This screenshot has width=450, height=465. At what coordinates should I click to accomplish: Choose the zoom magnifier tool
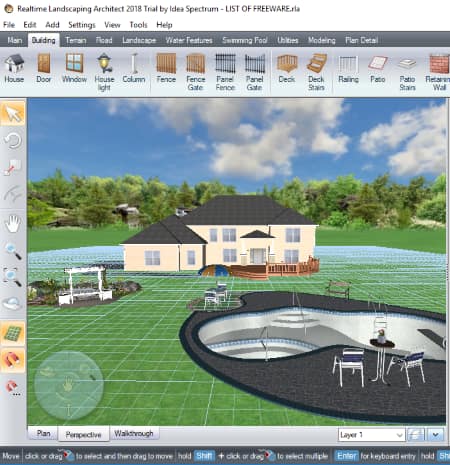[x=13, y=251]
